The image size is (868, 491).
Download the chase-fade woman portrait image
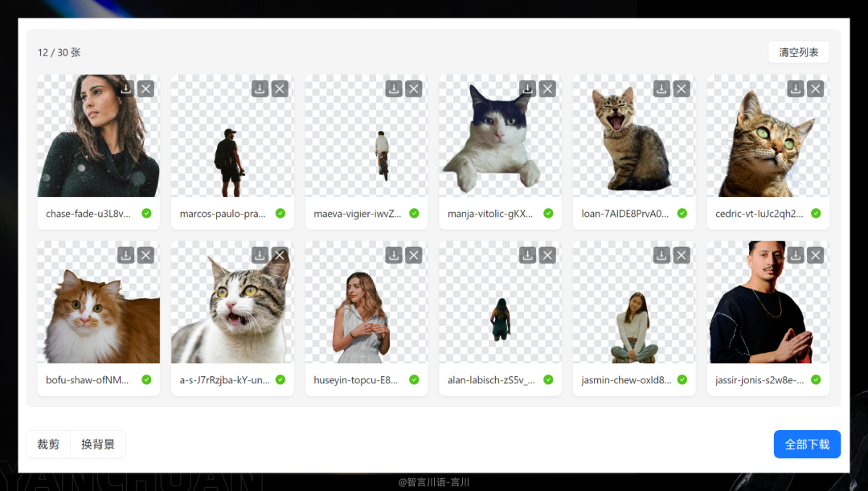pos(126,88)
